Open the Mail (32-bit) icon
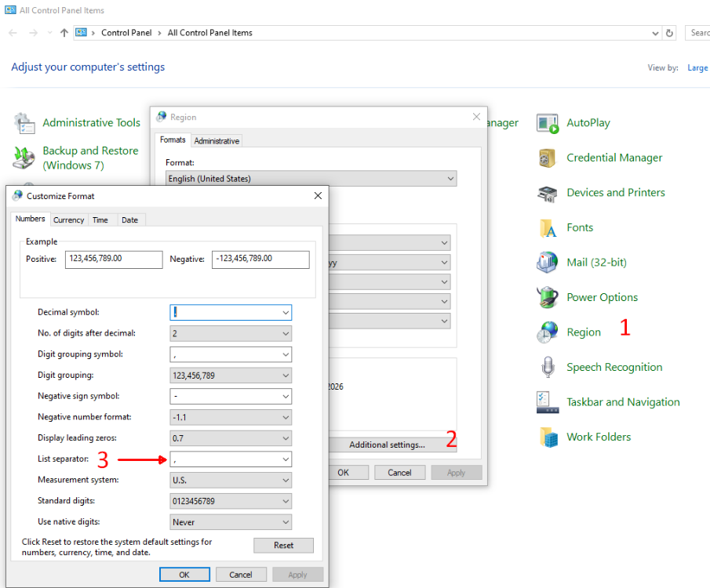The image size is (710, 588). tap(547, 263)
